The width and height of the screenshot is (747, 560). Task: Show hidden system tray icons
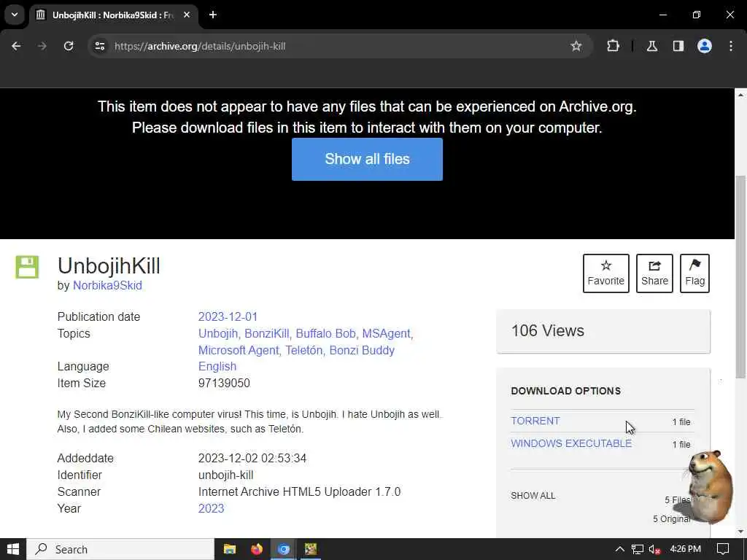coord(619,549)
